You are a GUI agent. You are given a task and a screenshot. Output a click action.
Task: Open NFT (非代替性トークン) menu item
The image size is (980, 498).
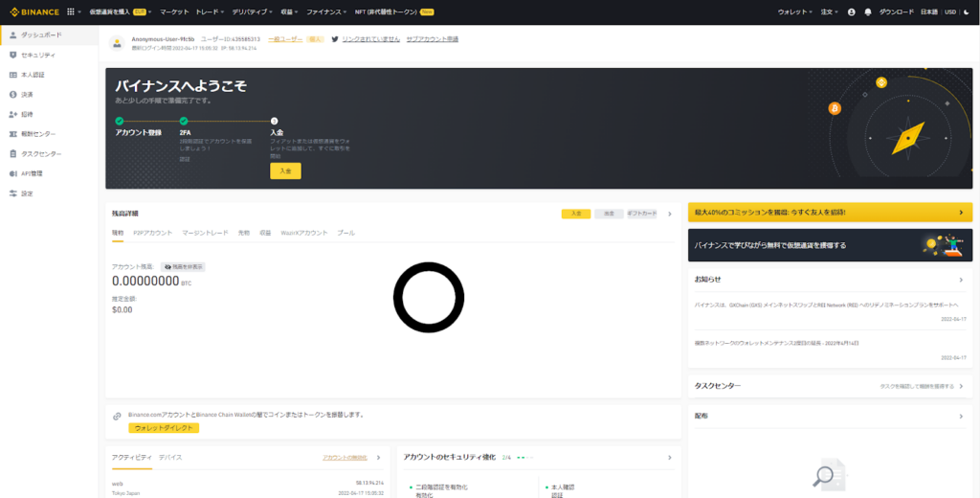click(394, 11)
